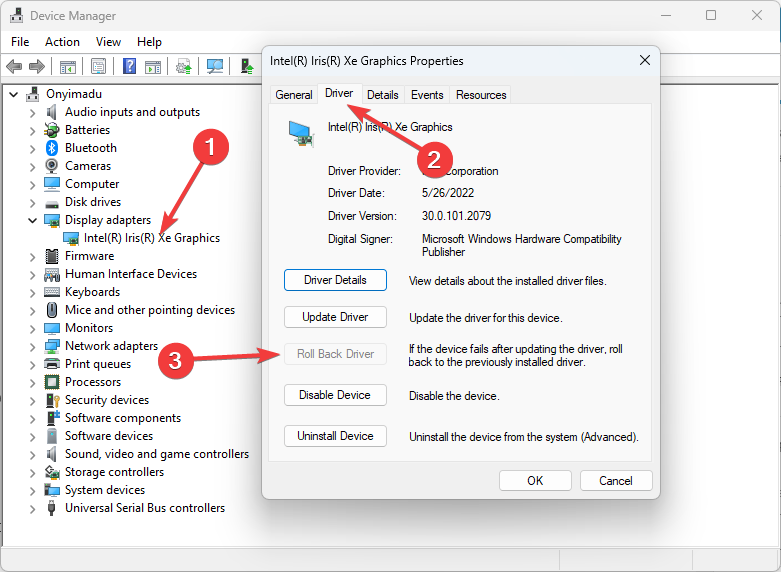Click the 'Disable the device.' description text
The width and height of the screenshot is (781, 572).
(454, 396)
